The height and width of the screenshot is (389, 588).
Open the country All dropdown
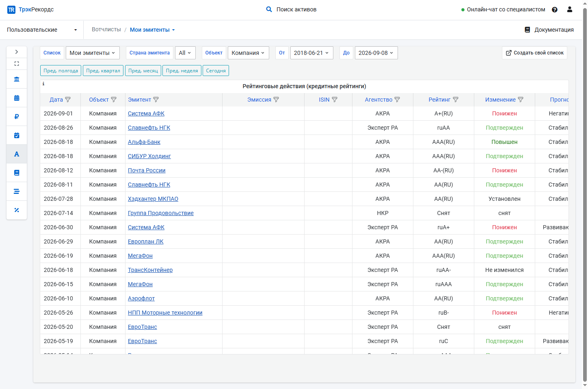[185, 53]
